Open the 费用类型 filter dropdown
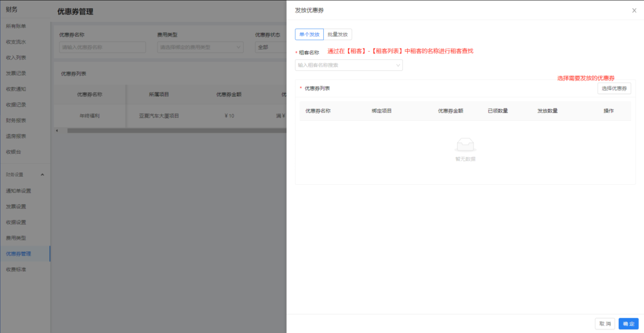 tap(200, 47)
